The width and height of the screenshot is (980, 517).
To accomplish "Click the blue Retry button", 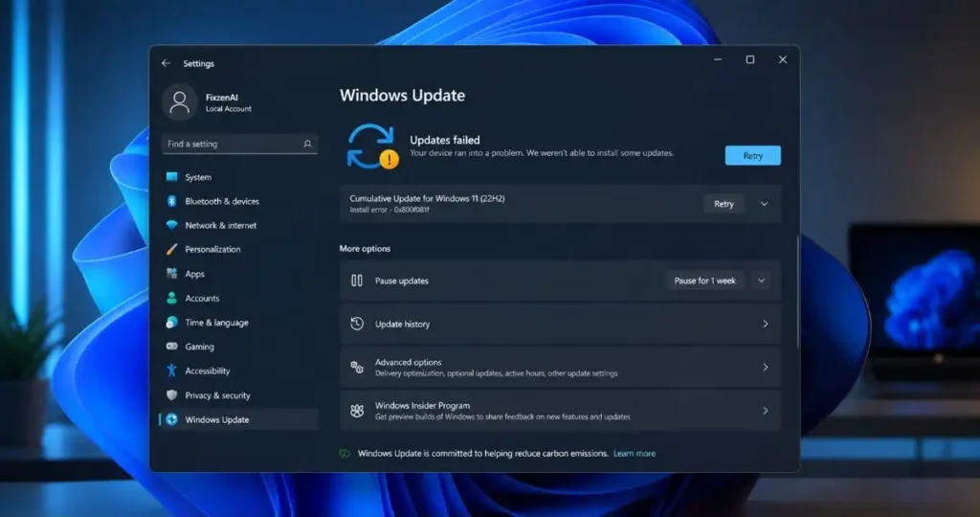I will pyautogui.click(x=752, y=156).
